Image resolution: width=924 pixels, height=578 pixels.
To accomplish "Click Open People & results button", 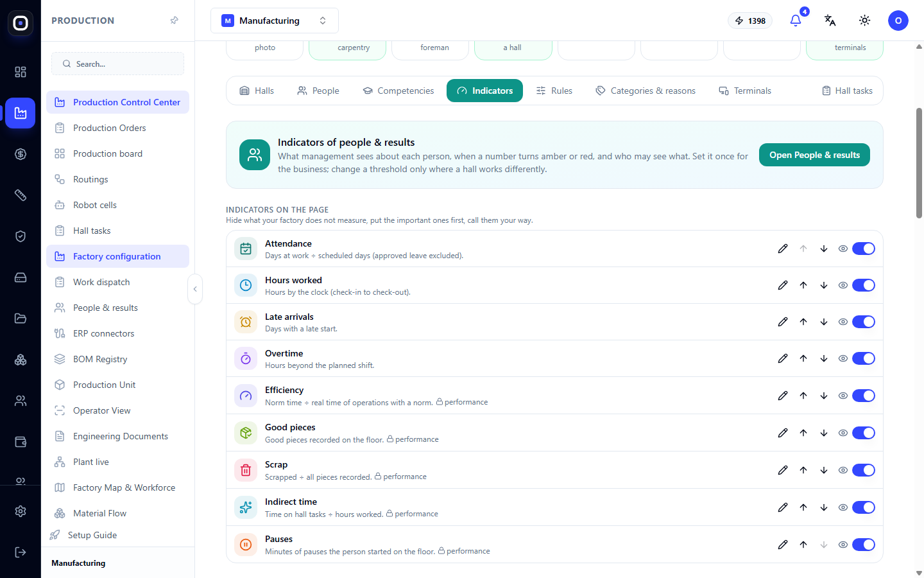I will [x=814, y=155].
